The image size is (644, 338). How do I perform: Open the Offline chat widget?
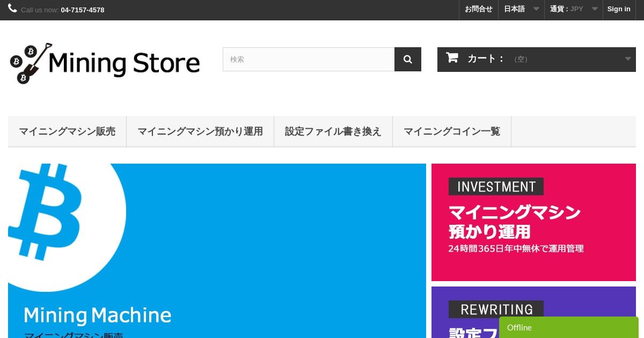click(569, 327)
